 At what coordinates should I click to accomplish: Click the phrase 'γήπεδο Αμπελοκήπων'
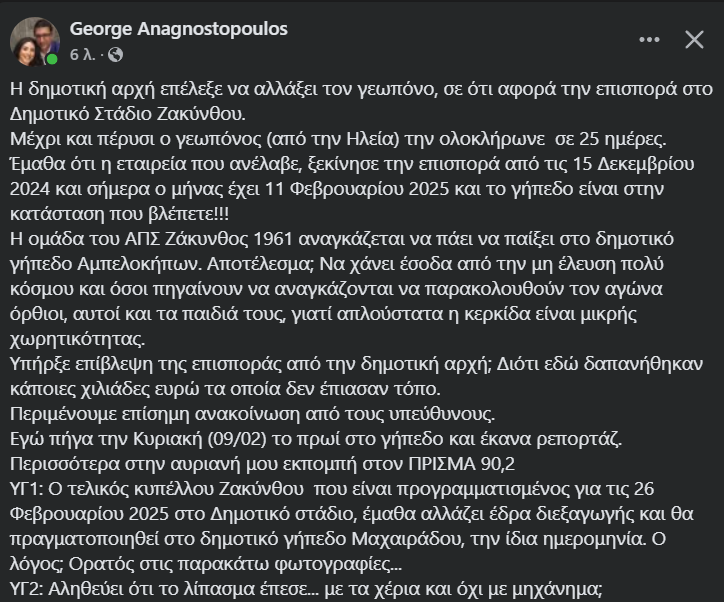coord(106,264)
